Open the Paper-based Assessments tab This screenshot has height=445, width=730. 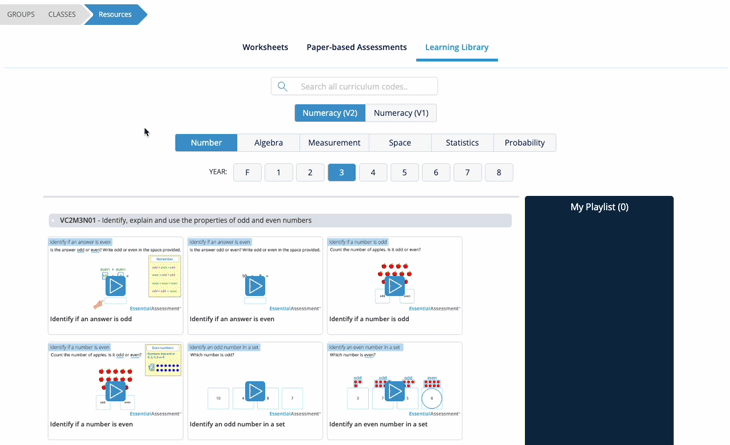[x=357, y=47]
